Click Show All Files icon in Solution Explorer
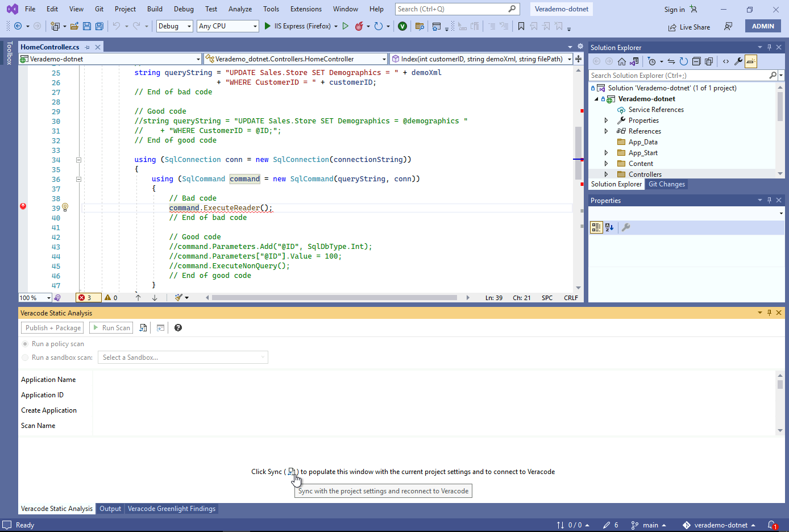This screenshot has width=789, height=532. tap(709, 61)
